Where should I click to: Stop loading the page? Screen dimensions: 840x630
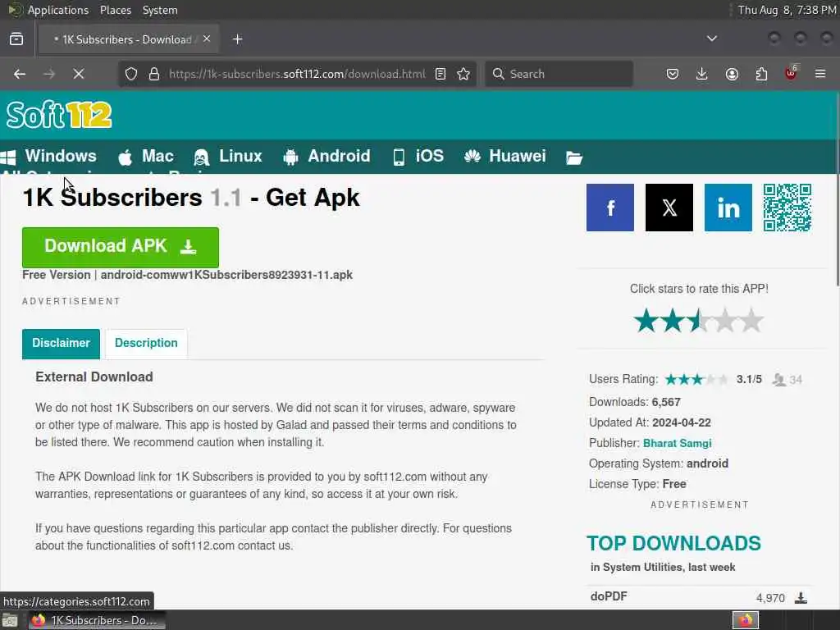pos(79,74)
